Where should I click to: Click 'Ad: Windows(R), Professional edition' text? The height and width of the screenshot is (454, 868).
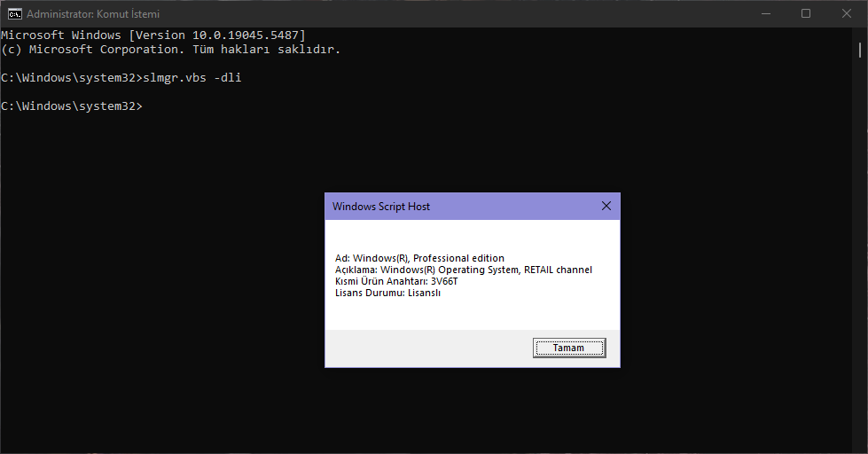[419, 258]
